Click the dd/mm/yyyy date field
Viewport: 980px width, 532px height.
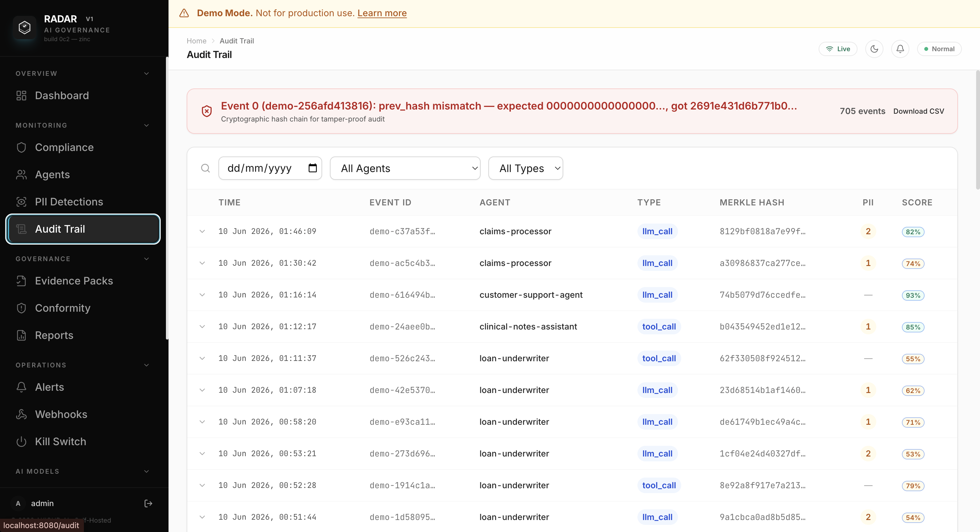tap(270, 168)
